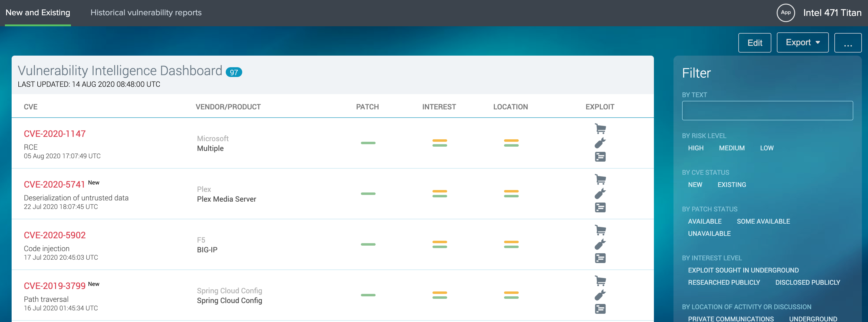The image size is (868, 322).
Task: Switch to Historical vulnerability reports tab
Action: [x=146, y=13]
